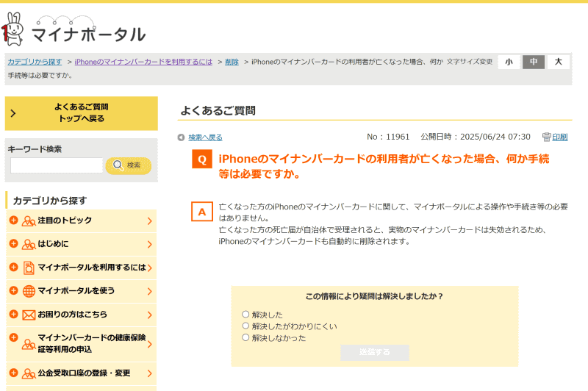Click 公開日時：2025/06/24 07:30 text

476,137
